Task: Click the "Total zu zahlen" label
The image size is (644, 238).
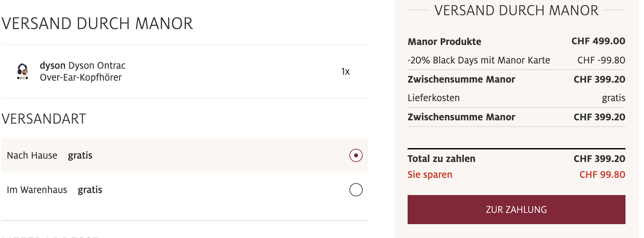Action: click(441, 159)
